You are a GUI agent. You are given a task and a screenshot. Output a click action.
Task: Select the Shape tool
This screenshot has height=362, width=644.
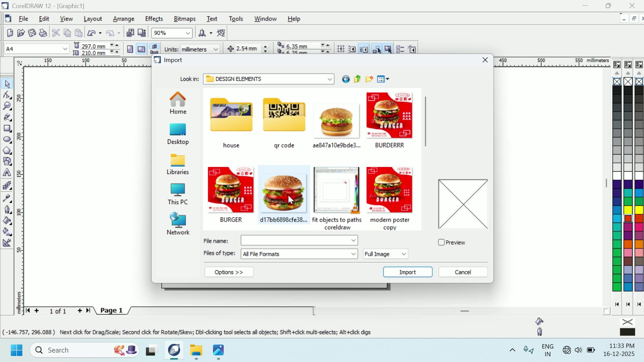[7, 95]
